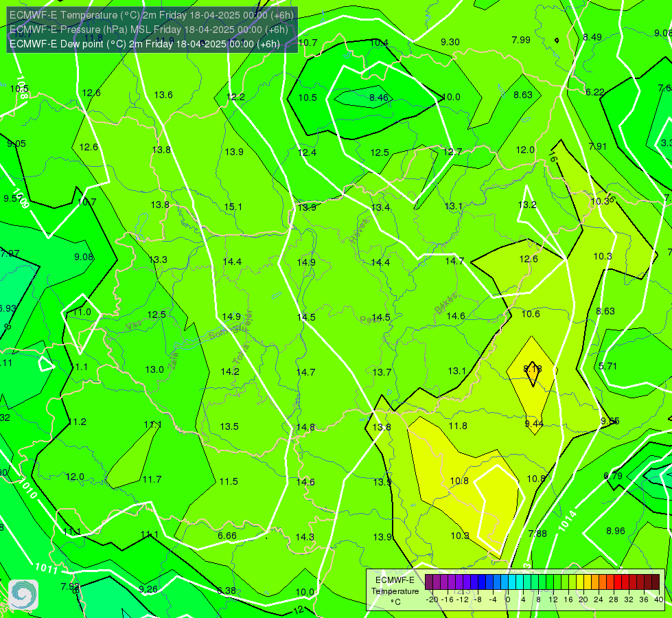Click the 1011 isobar label

46,568
